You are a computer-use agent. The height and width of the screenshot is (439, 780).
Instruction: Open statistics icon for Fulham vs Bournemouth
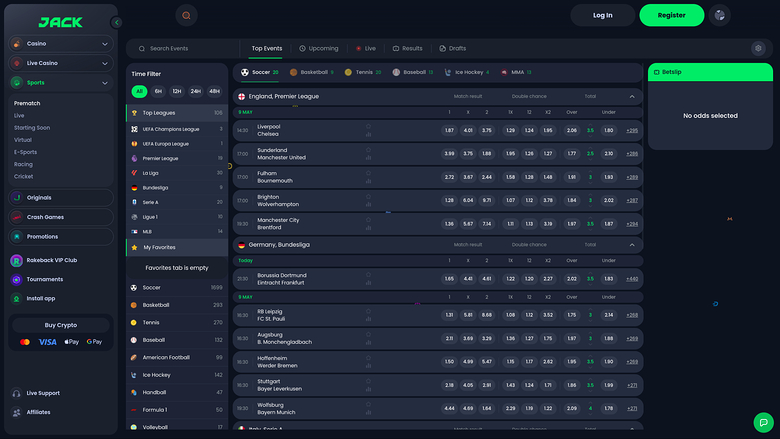point(369,181)
